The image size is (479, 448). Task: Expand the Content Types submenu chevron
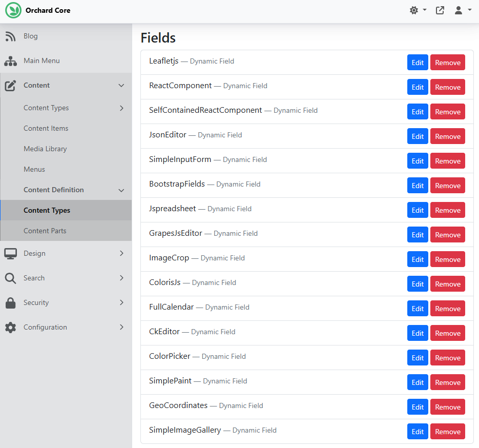click(x=121, y=108)
